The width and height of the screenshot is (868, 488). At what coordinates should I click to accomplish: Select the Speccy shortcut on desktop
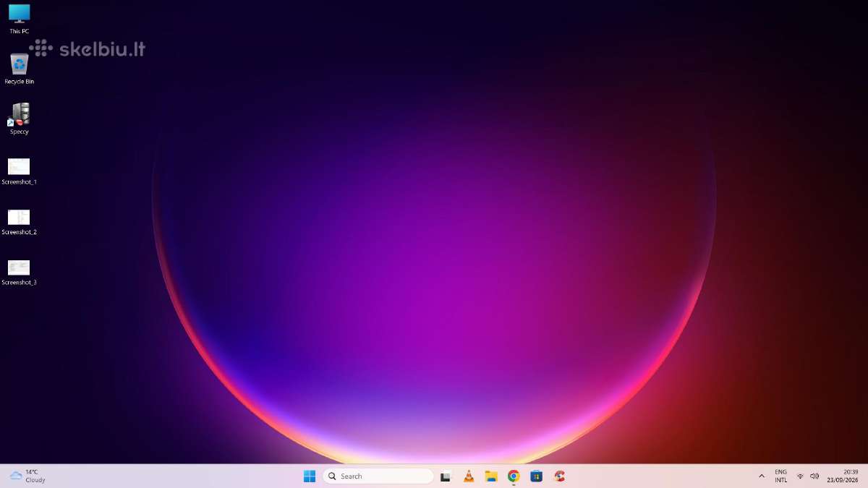[x=20, y=119]
